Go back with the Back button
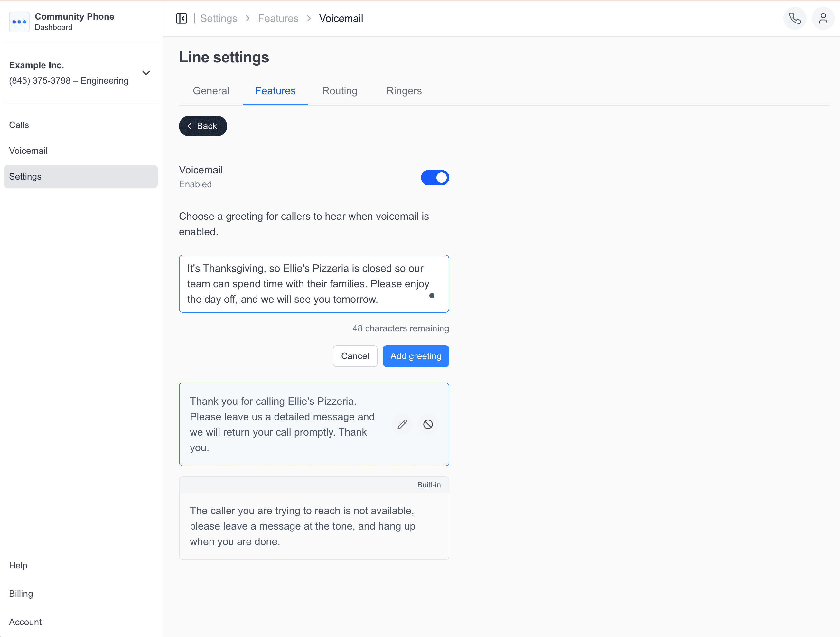Image resolution: width=840 pixels, height=637 pixels. [x=203, y=126]
